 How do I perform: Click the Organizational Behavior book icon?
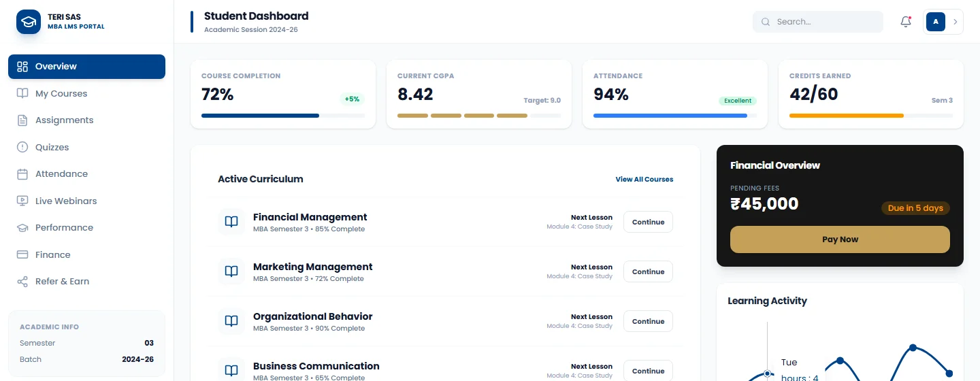(x=231, y=321)
